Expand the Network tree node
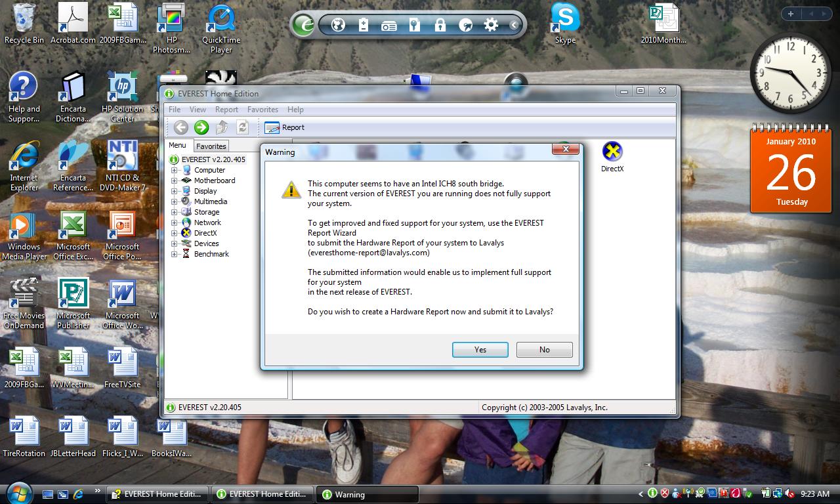This screenshot has height=504, width=840. pos(175,222)
